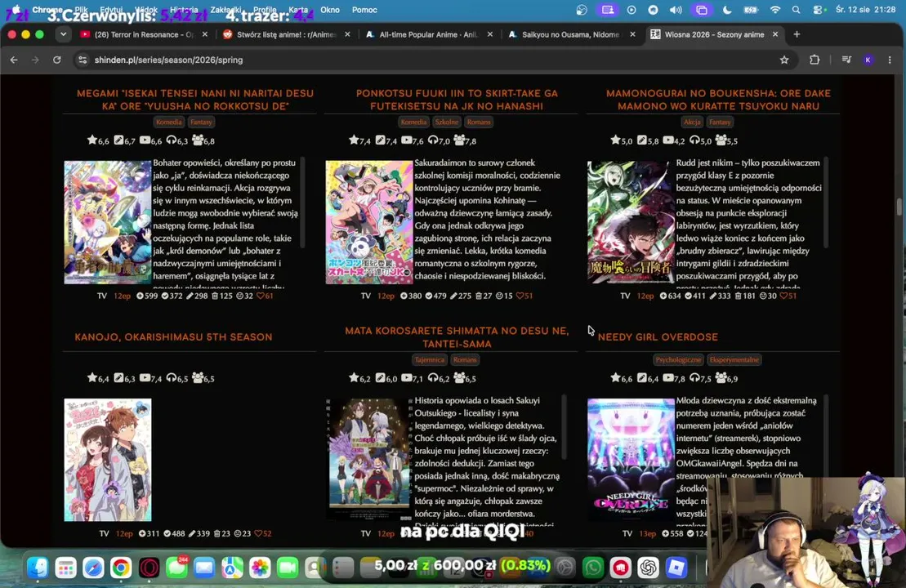Close the Wiosna 2026 tab
Viewport: 906px width, 588px height.
coord(775,34)
